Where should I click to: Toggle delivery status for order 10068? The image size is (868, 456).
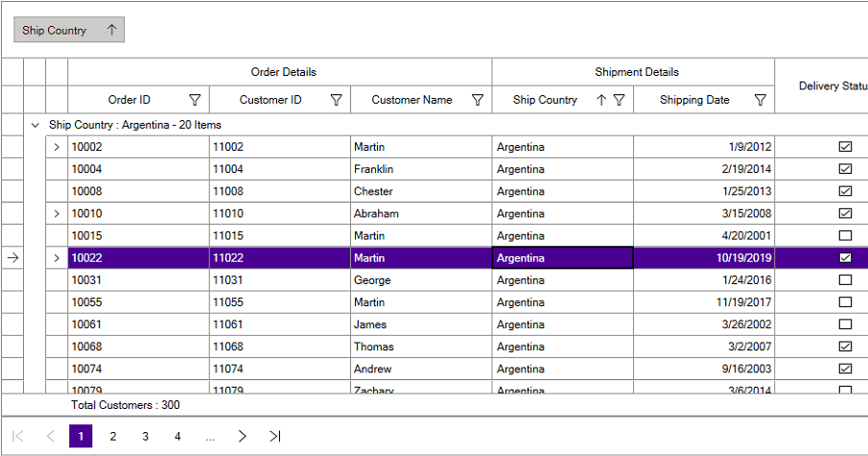click(x=845, y=347)
